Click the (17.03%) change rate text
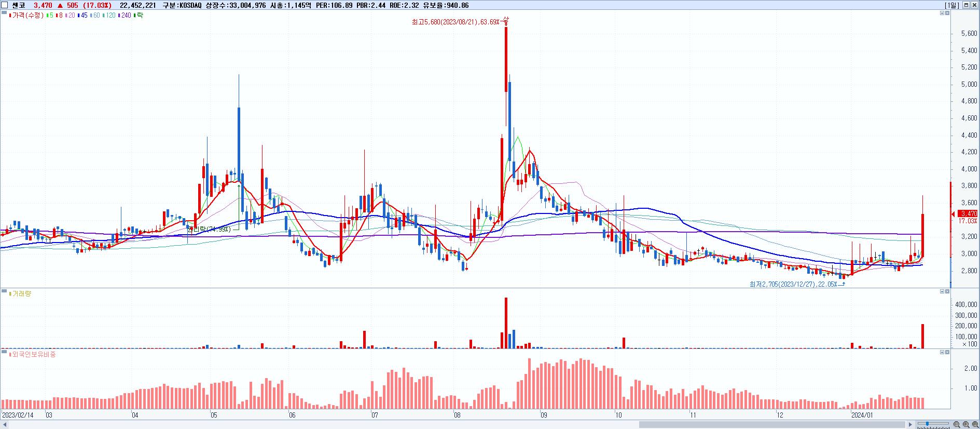980x429 pixels. [97, 5]
